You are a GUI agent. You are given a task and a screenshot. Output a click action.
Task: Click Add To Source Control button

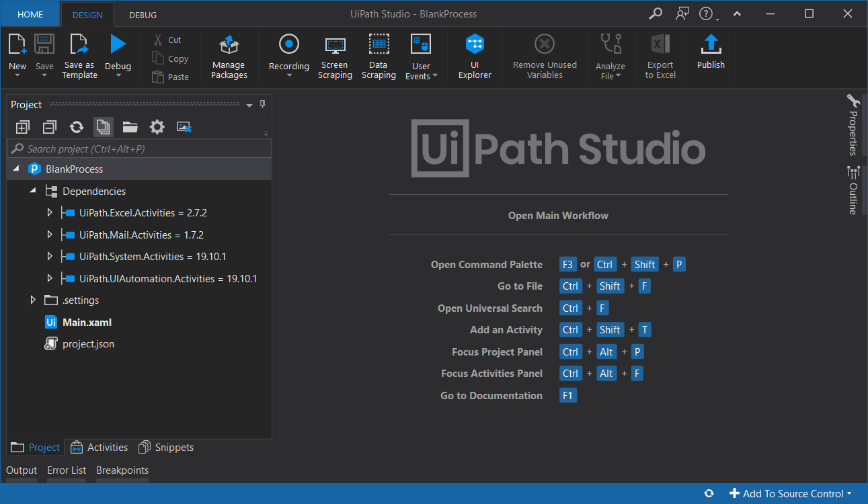[x=790, y=494]
